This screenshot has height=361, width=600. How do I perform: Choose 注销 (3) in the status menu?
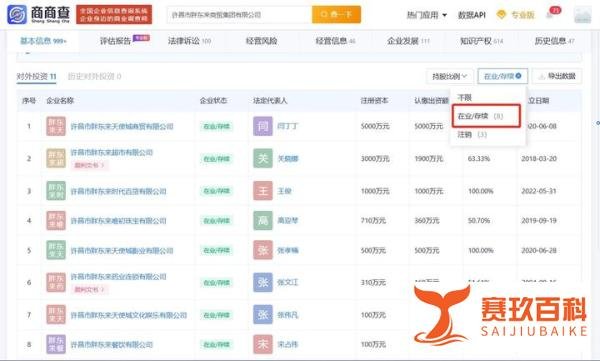(472, 134)
